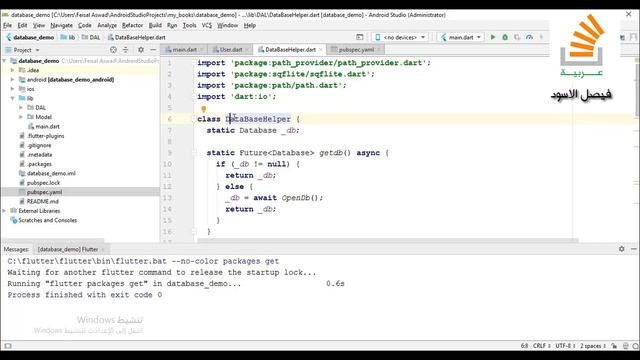Viewport: 640px width, 360px height.
Task: Select README.md in project tree
Action: [42, 202]
